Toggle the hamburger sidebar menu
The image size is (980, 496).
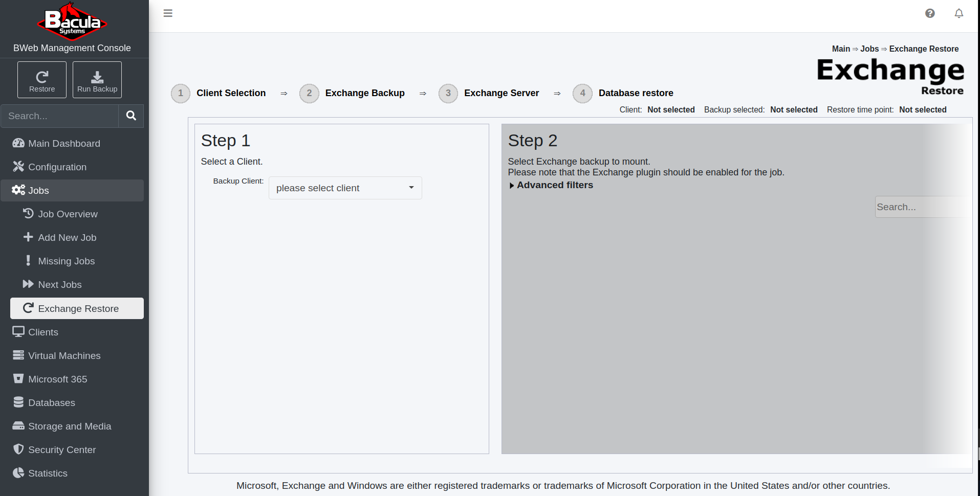tap(168, 13)
